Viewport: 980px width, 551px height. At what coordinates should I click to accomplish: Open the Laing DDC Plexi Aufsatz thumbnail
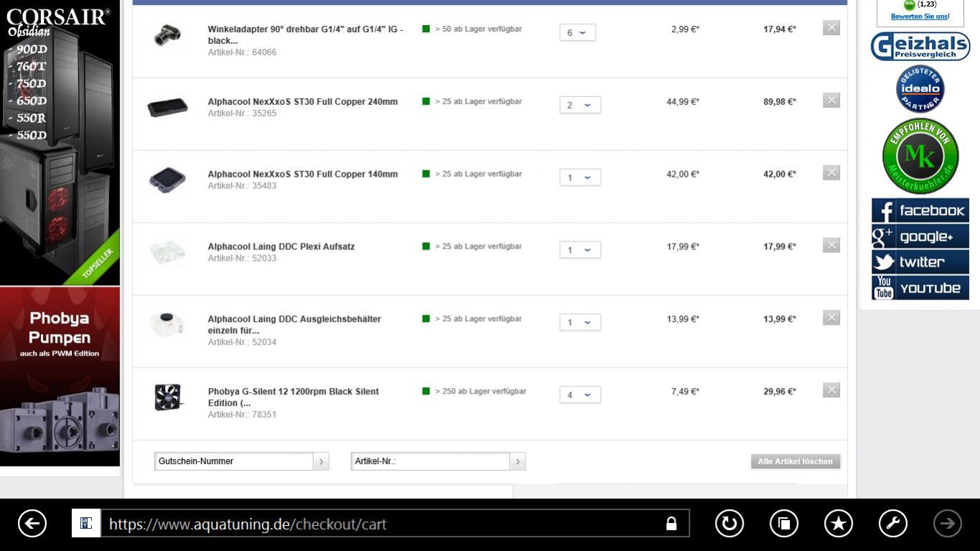(x=167, y=252)
